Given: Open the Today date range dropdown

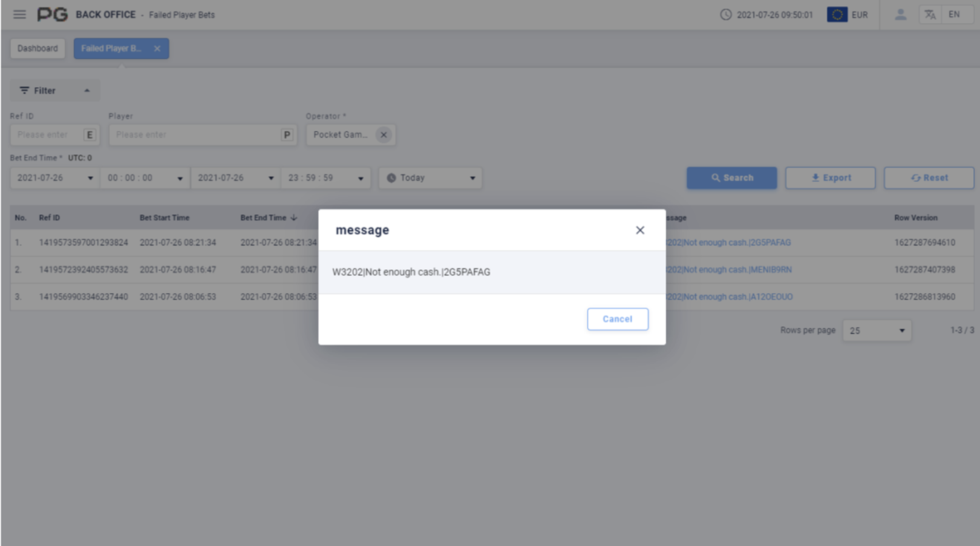Looking at the screenshot, I should (430, 178).
